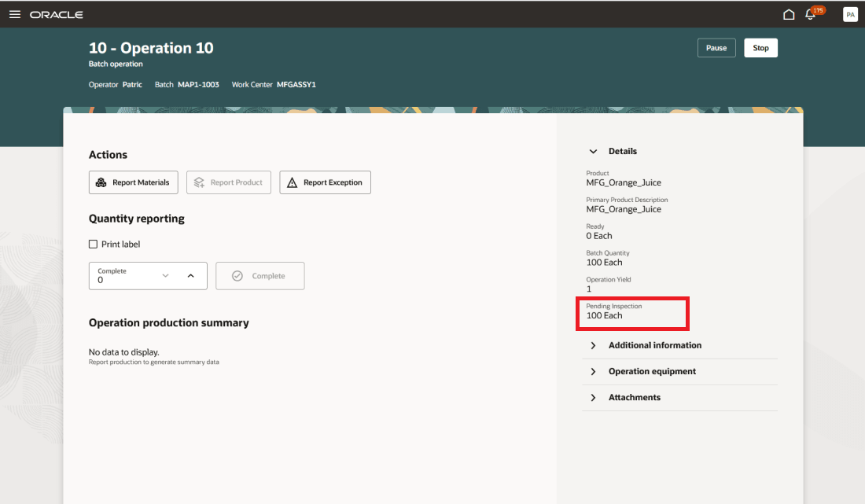Select the MAP1-1003 batch value

click(x=198, y=84)
